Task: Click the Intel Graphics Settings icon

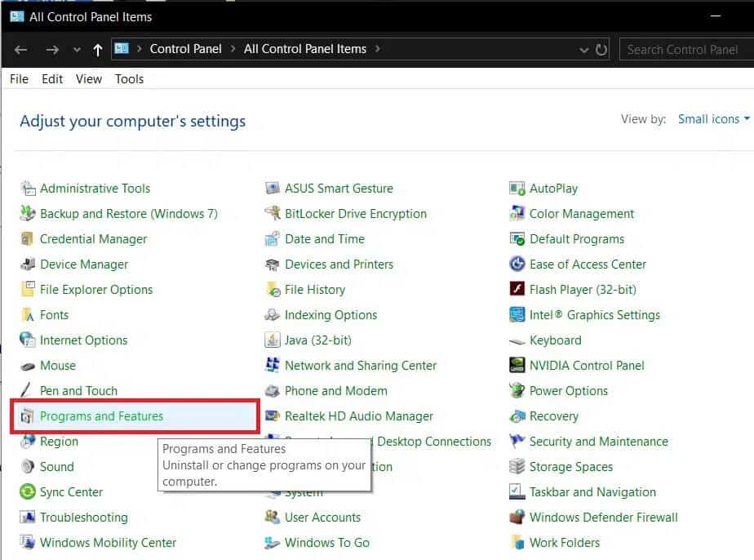Action: pos(517,315)
